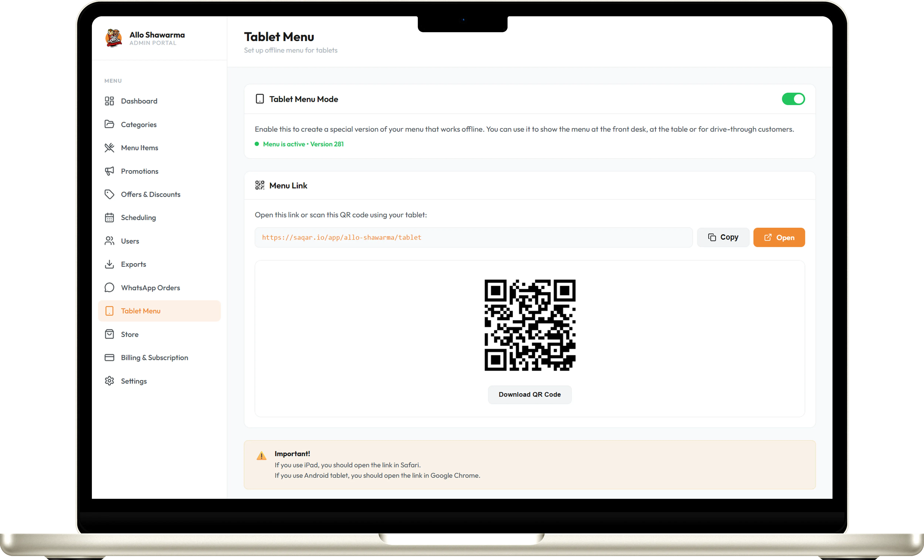
Task: Click the Settings gear icon
Action: click(109, 381)
